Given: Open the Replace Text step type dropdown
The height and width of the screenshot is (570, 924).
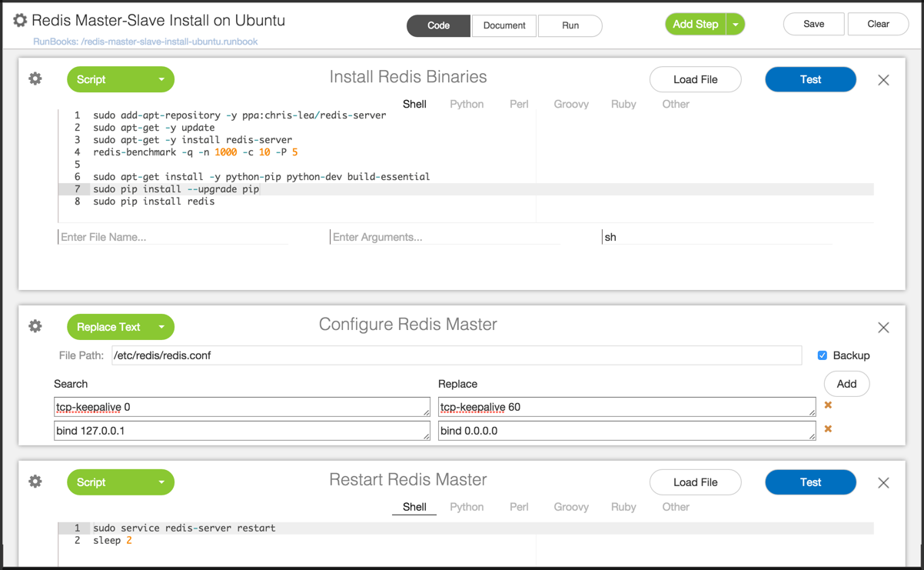Looking at the screenshot, I should (161, 327).
